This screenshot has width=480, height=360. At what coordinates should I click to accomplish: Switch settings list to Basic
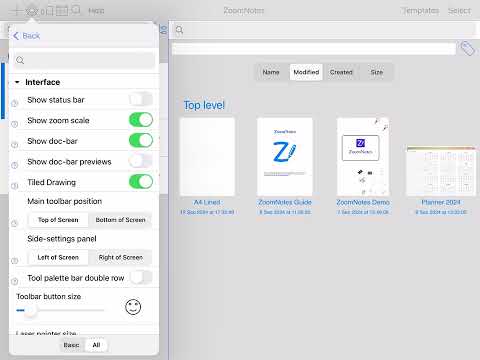71,345
